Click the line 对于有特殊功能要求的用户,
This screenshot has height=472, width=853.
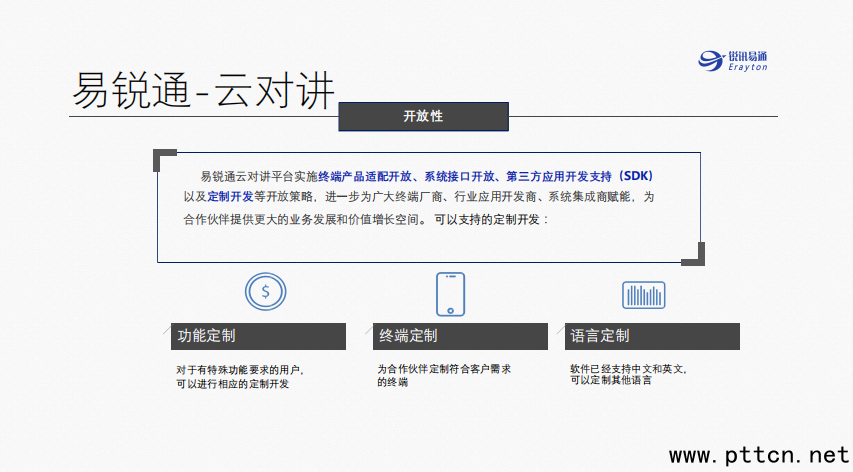[x=240, y=370]
